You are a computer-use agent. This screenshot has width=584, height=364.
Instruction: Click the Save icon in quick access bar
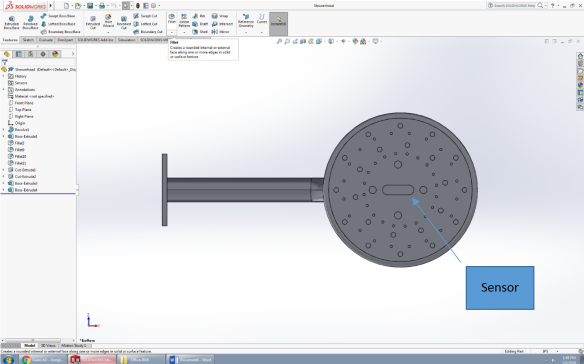[x=90, y=6]
